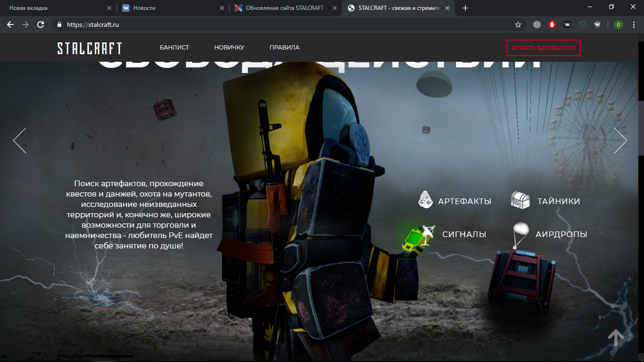
Task: Switch to Обновление сайта STALCRAFT tab
Action: [x=286, y=8]
